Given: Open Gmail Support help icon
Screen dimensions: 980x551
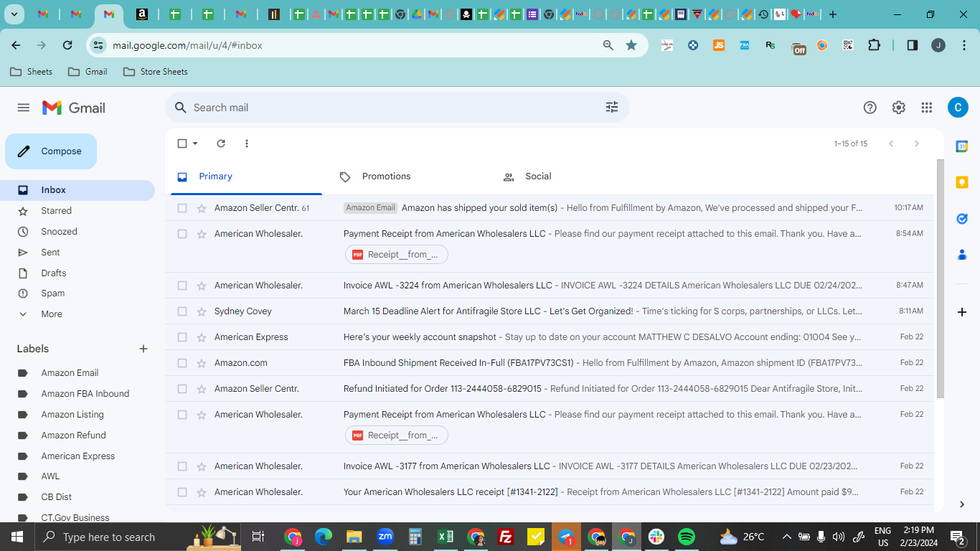Looking at the screenshot, I should [870, 108].
